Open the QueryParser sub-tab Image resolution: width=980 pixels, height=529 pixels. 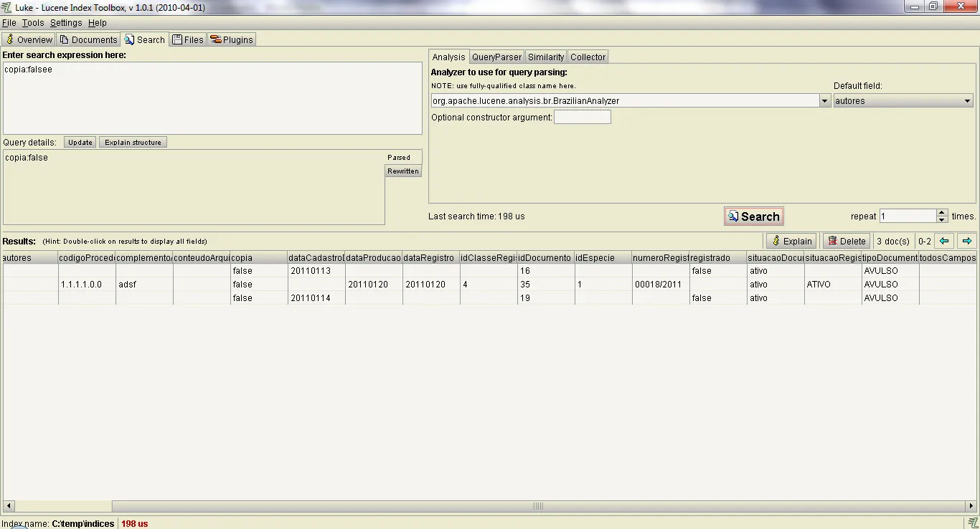[x=496, y=57]
